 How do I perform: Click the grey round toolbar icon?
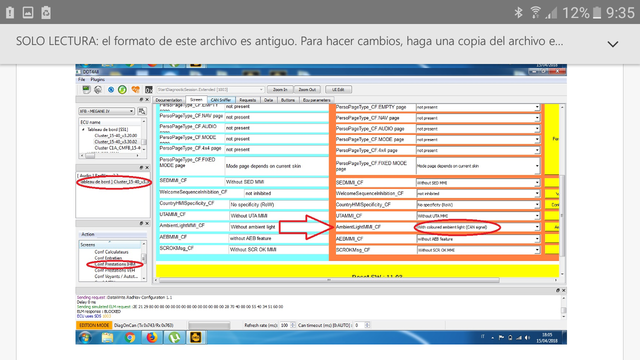click(x=98, y=89)
